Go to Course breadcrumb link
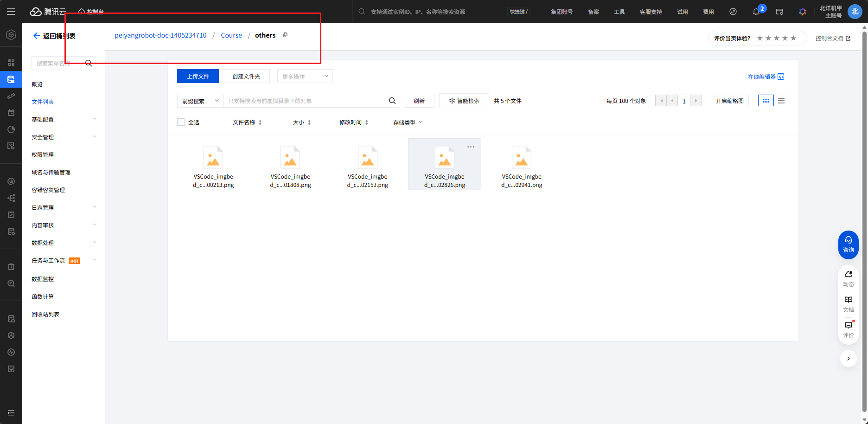This screenshot has height=424, width=868. (x=231, y=35)
